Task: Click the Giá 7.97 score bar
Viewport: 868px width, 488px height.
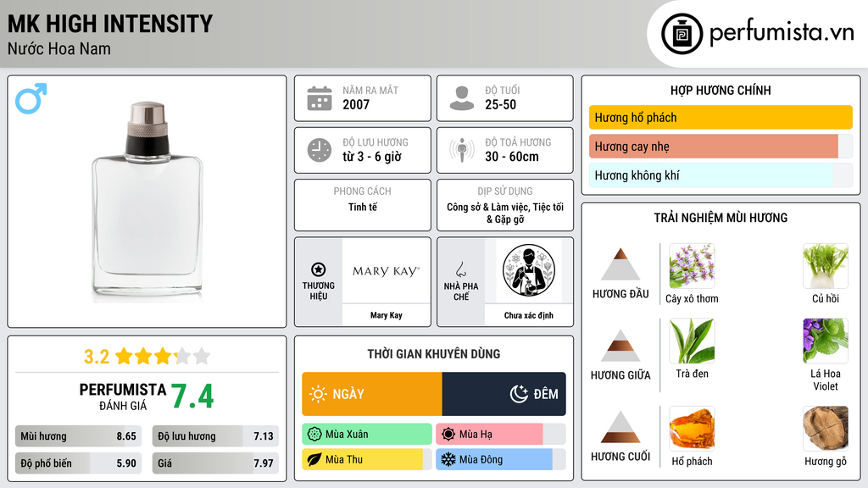Action: (215, 463)
